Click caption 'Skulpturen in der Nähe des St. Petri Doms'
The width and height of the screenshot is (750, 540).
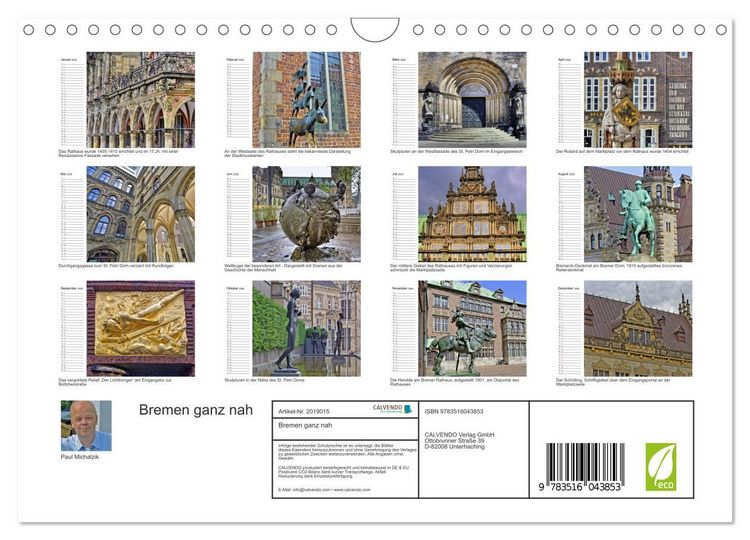pos(265,380)
